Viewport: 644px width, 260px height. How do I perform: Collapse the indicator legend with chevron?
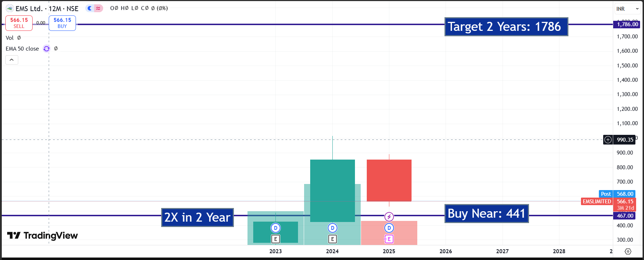pyautogui.click(x=12, y=60)
